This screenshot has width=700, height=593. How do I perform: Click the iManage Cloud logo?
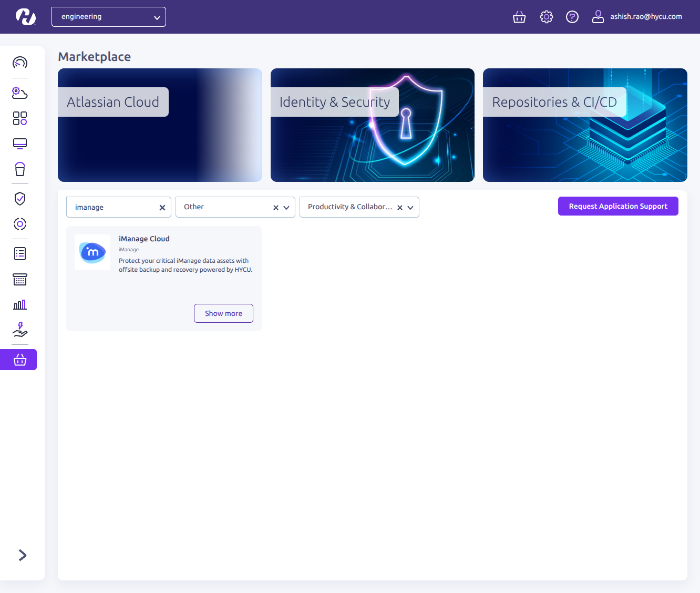(92, 252)
